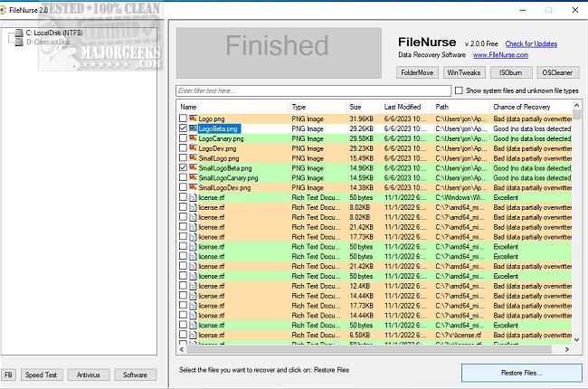Click the Software button
This screenshot has height=389, width=588.
click(135, 375)
